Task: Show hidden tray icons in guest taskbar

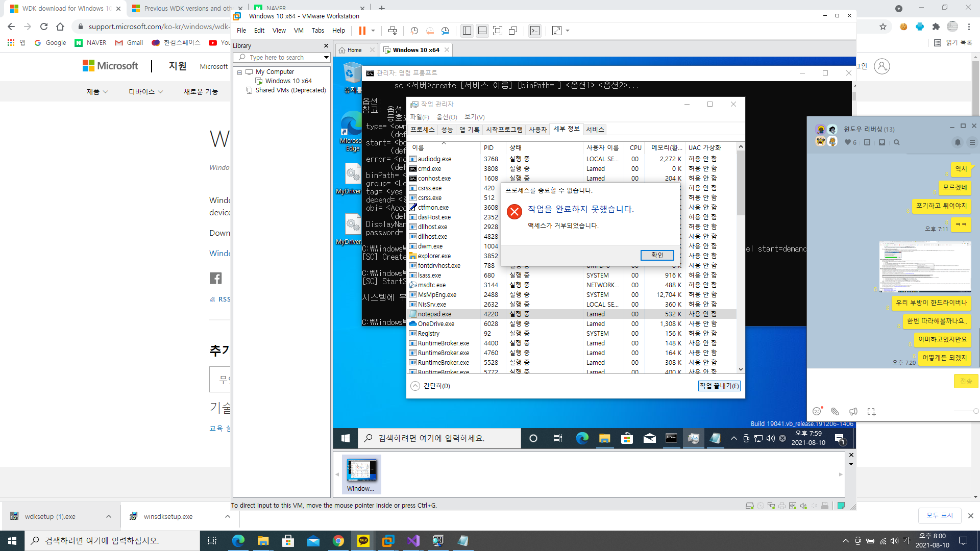Action: click(x=734, y=438)
